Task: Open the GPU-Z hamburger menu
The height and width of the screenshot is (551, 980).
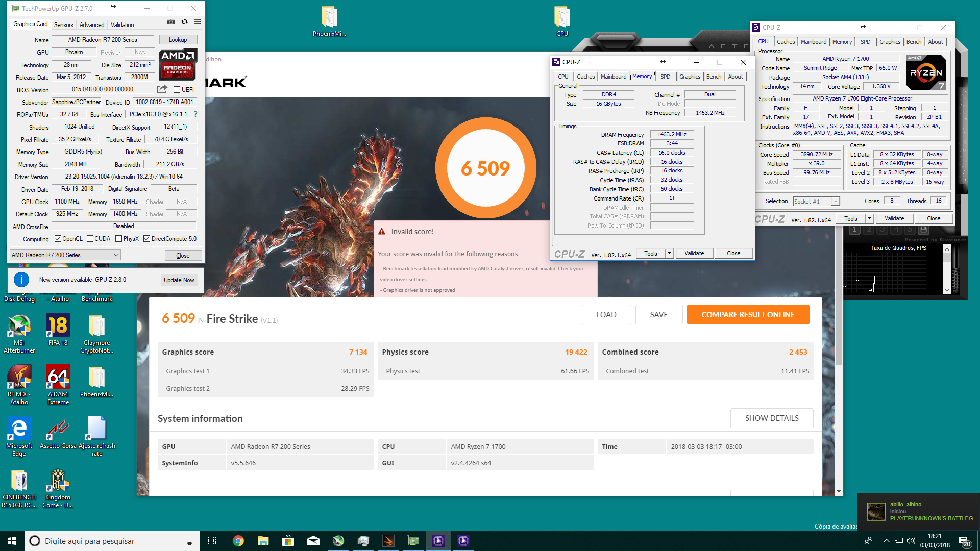Action: pyautogui.click(x=197, y=22)
